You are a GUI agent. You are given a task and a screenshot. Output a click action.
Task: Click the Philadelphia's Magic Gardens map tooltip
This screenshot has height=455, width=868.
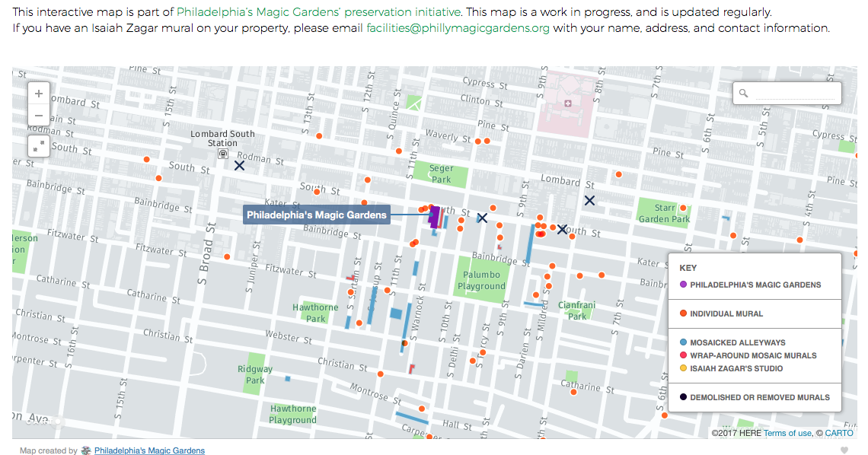[317, 215]
